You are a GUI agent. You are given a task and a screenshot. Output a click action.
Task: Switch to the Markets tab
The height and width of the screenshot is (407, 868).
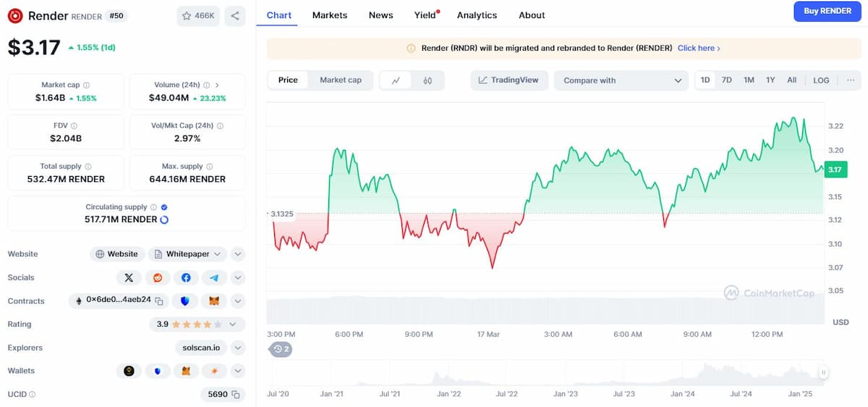pyautogui.click(x=330, y=15)
